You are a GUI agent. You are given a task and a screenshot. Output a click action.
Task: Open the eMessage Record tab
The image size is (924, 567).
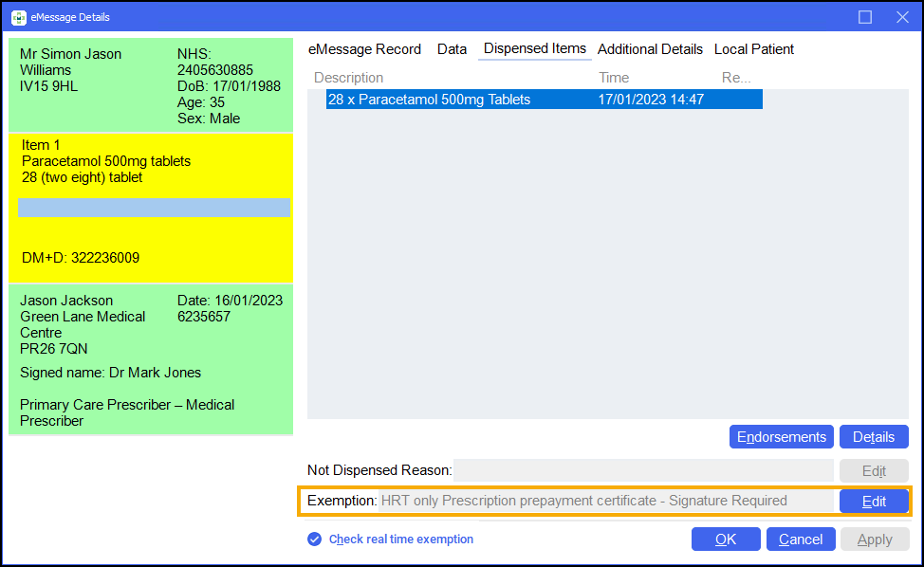(364, 49)
